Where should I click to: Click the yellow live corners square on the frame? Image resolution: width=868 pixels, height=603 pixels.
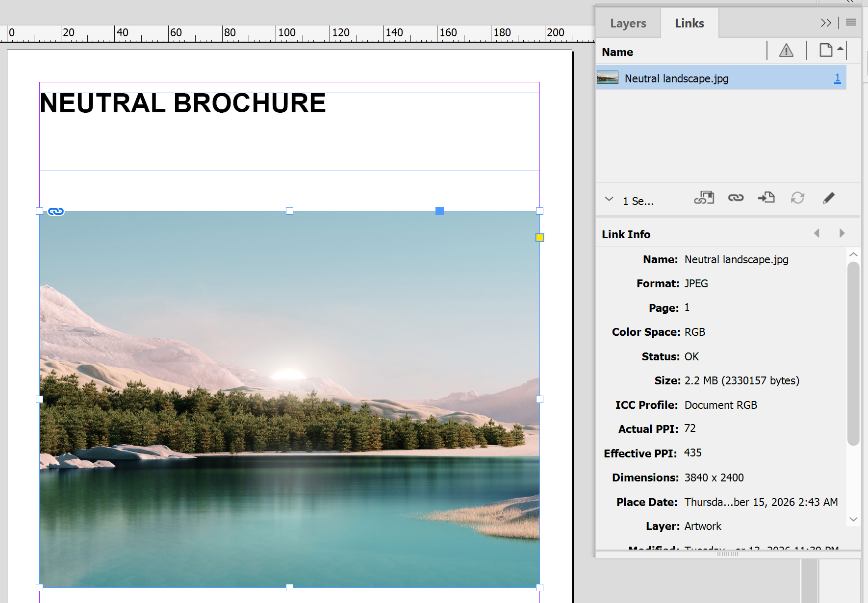539,238
